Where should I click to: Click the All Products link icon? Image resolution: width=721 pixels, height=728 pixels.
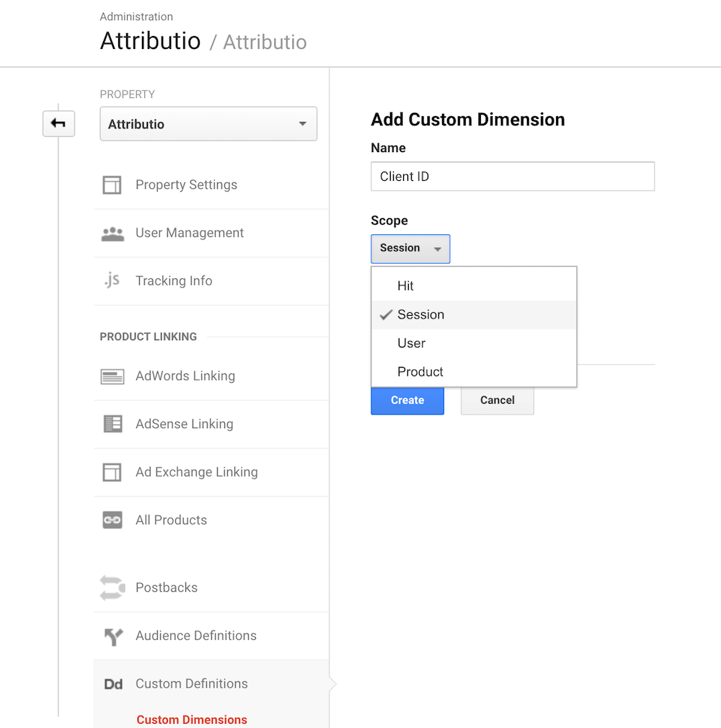point(112,520)
